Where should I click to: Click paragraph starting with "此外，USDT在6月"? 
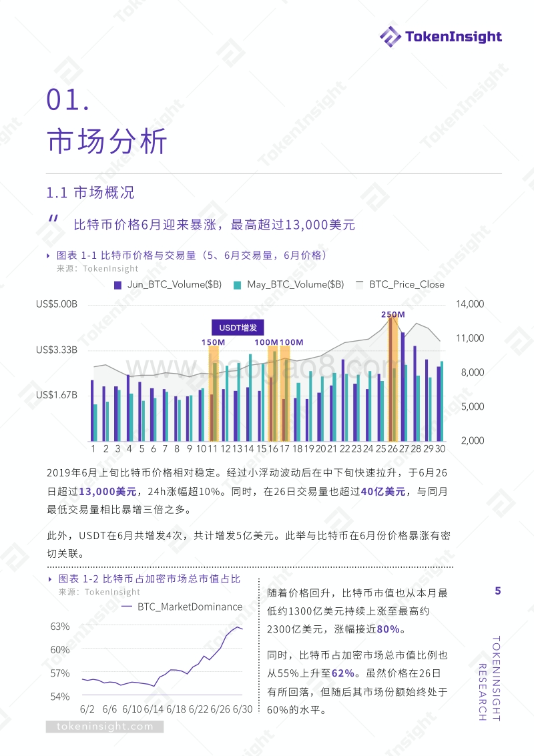click(248, 544)
